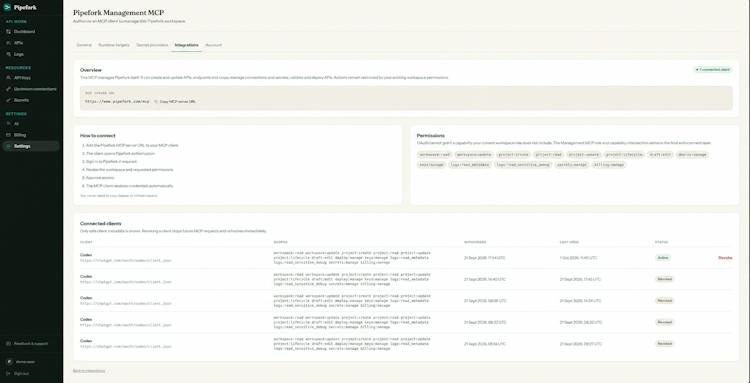Switch to the Runtime targets tab
Viewport: 750px width, 383px height.
pyautogui.click(x=114, y=45)
